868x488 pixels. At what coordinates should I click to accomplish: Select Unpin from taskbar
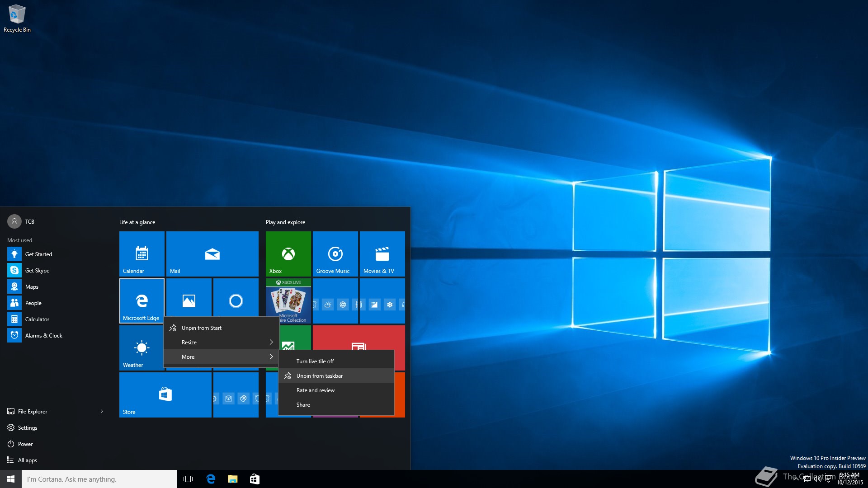[336, 376]
